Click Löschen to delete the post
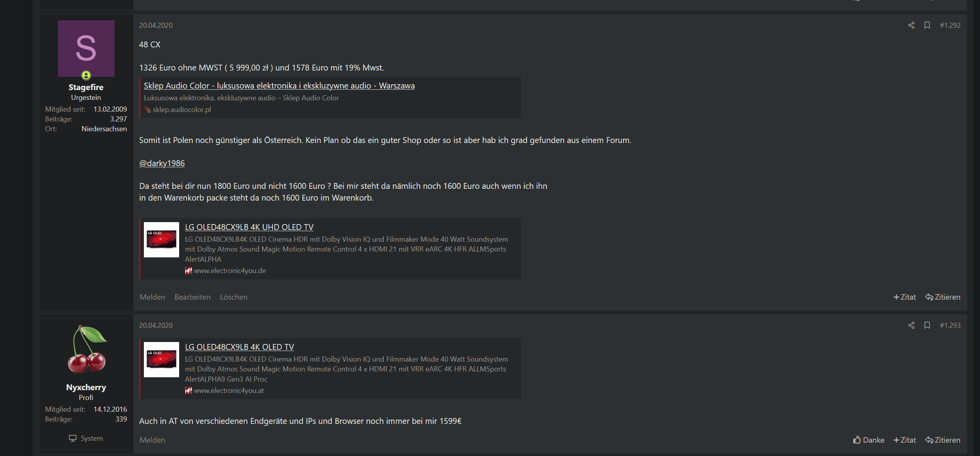This screenshot has width=980, height=456. point(234,297)
